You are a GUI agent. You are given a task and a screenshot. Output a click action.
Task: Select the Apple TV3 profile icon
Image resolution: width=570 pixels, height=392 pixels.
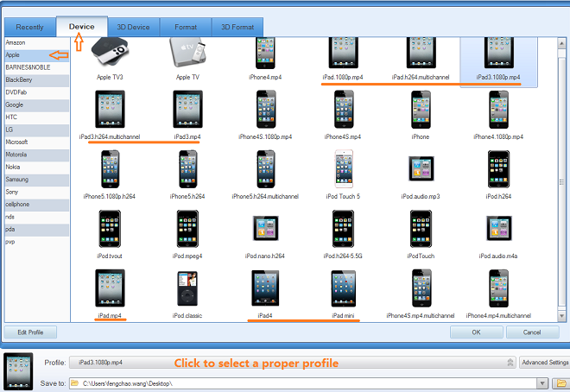pyautogui.click(x=110, y=52)
